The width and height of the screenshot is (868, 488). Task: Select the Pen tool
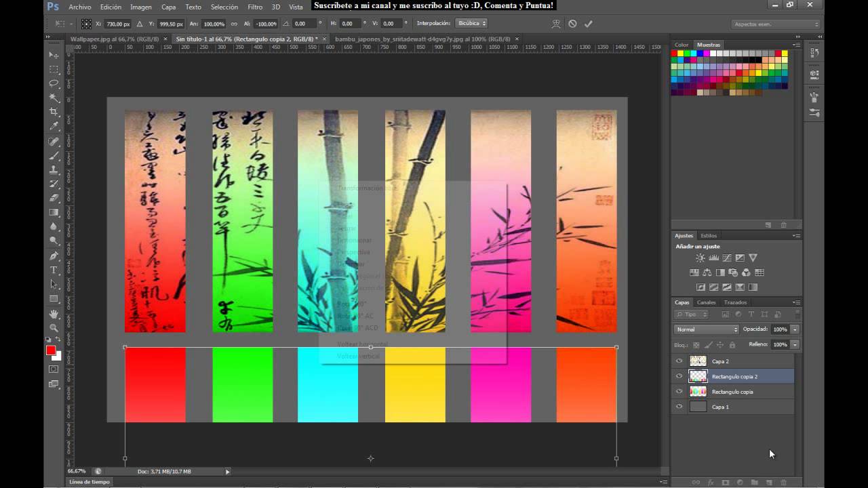click(x=54, y=256)
